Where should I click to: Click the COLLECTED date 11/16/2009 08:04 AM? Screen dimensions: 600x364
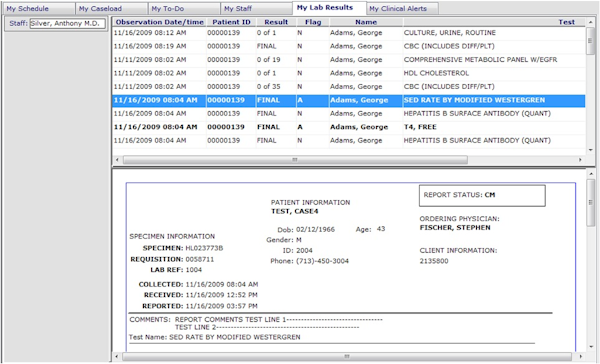point(222,284)
